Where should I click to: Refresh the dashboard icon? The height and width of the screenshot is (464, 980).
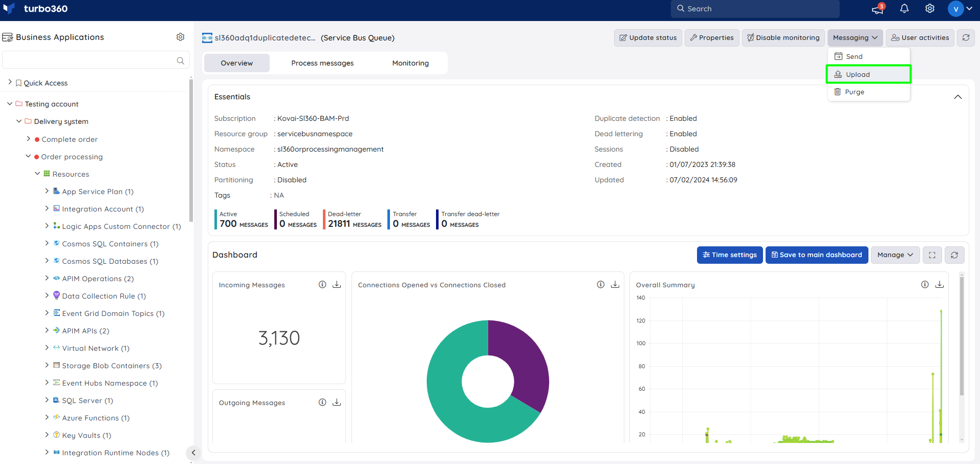pos(954,255)
